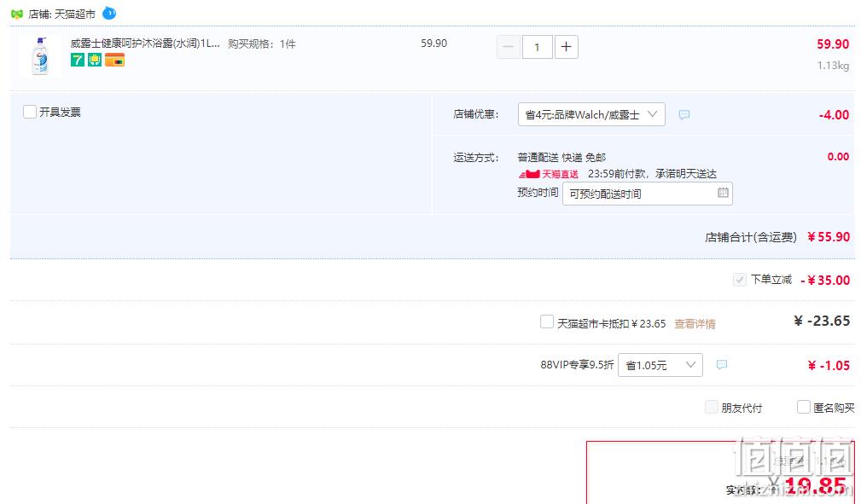Viewport: 861px width, 504px height.
Task: Click the green bow store icon
Action: pos(17,14)
